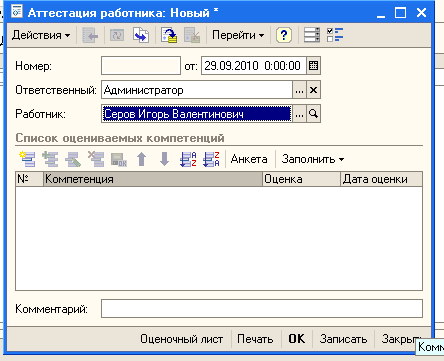Click the OK button
The height and width of the screenshot is (361, 444).
297,339
